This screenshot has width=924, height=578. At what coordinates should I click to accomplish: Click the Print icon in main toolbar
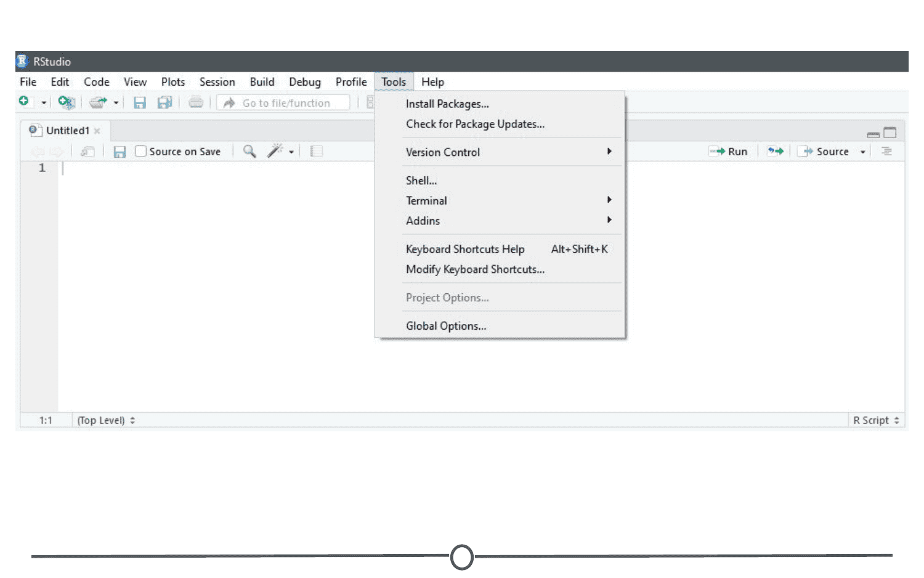coord(196,102)
